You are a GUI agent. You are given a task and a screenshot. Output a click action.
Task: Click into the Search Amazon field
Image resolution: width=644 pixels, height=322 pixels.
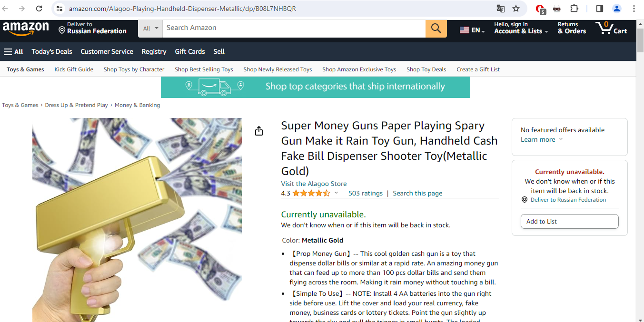(x=294, y=29)
